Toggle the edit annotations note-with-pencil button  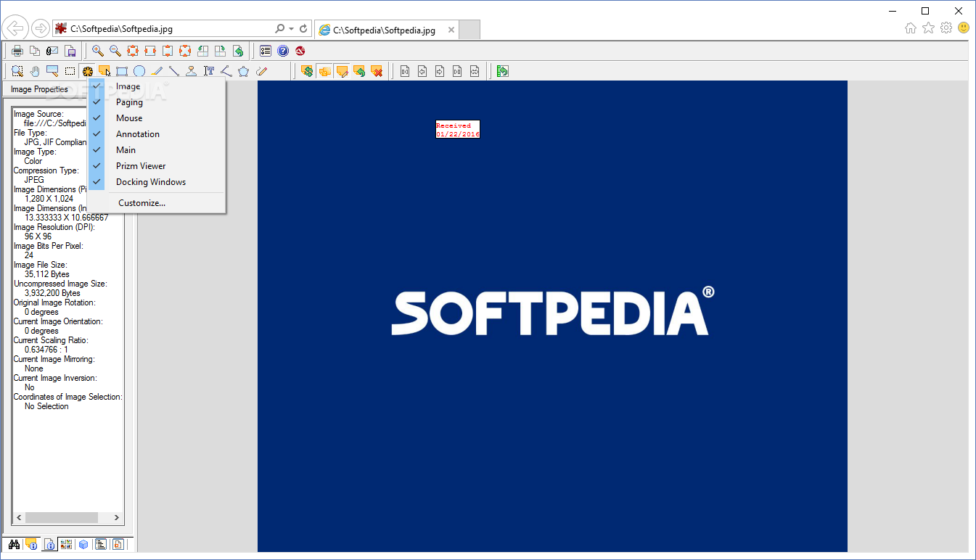(343, 71)
